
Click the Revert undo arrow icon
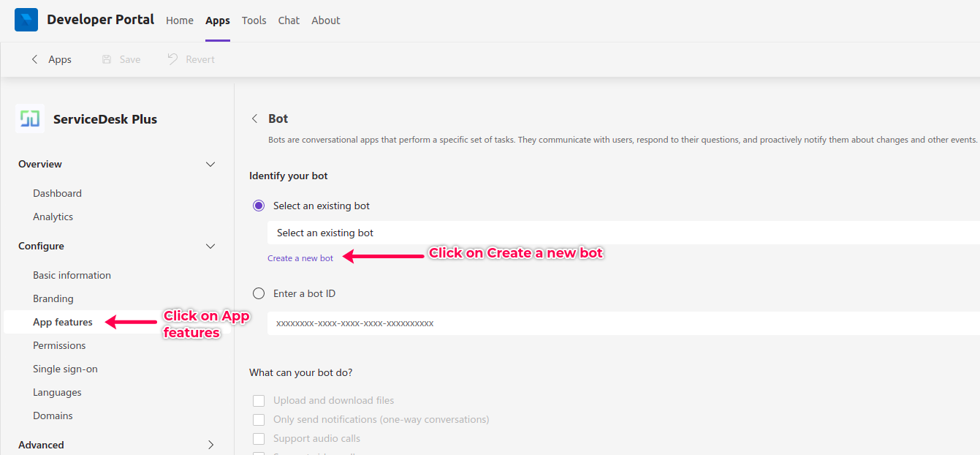tap(172, 59)
